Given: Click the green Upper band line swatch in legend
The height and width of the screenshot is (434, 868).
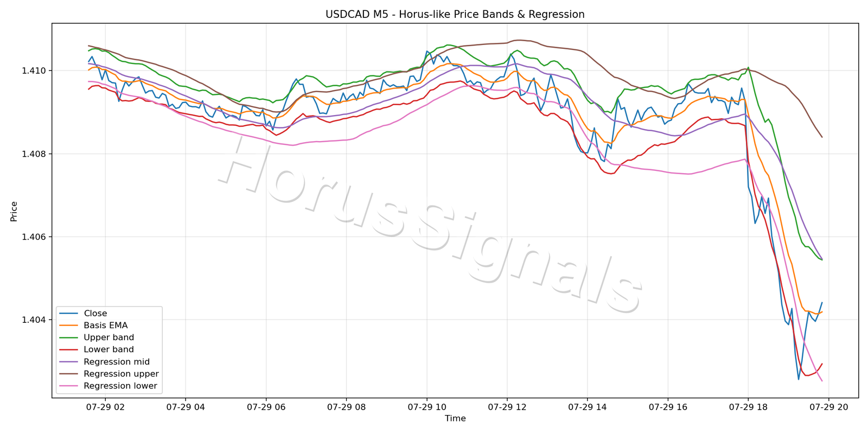Looking at the screenshot, I should coord(68,337).
